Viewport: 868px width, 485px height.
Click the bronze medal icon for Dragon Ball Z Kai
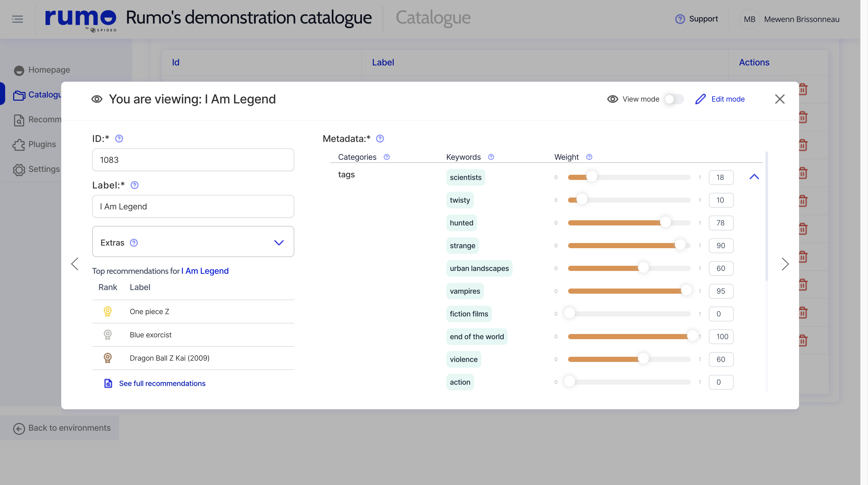pyautogui.click(x=107, y=358)
